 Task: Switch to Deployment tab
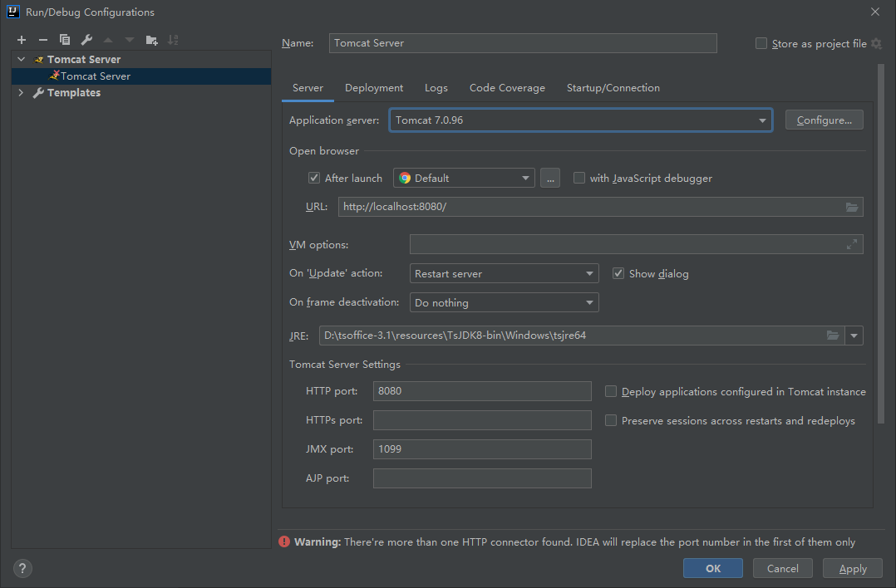click(374, 88)
